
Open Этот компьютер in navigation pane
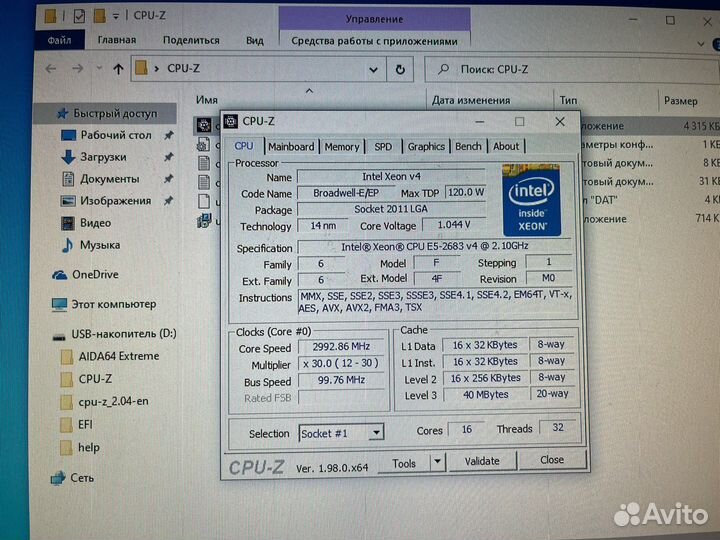point(104,304)
